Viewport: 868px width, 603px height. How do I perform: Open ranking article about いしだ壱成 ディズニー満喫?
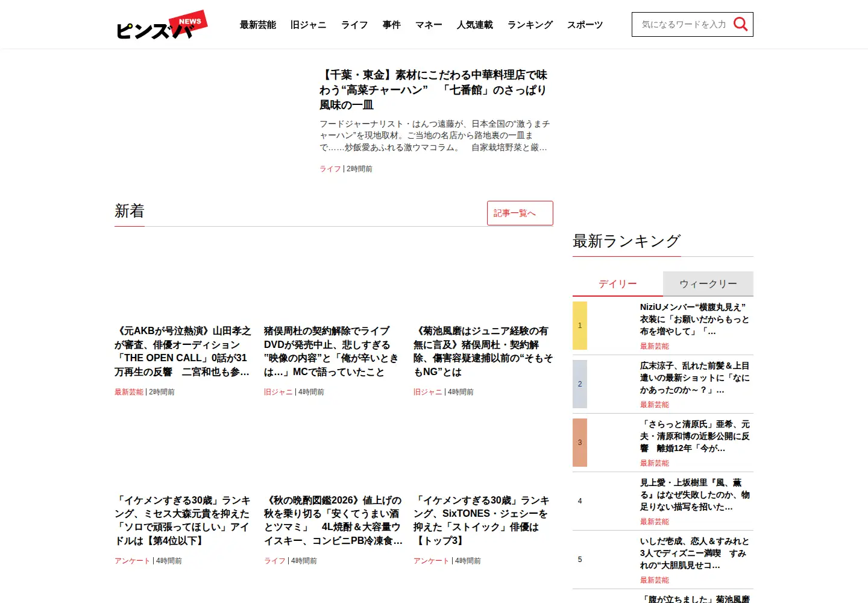tap(694, 553)
